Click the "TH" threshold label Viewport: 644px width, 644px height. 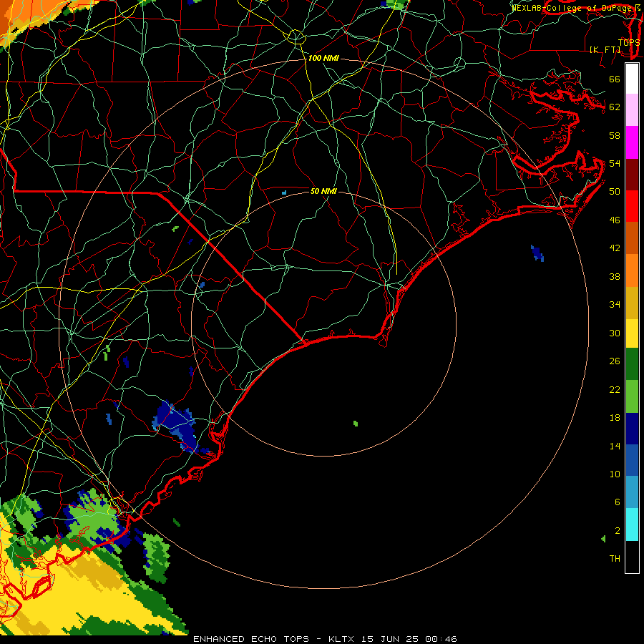(615, 558)
